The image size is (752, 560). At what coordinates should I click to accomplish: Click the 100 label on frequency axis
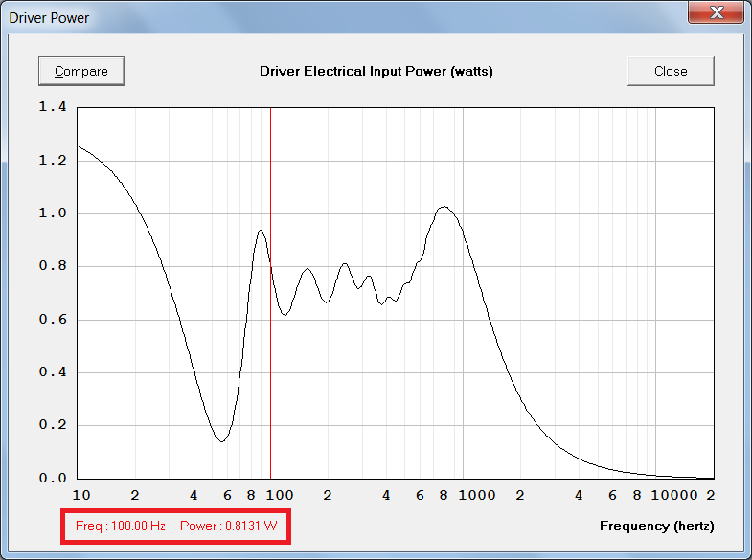coord(280,495)
